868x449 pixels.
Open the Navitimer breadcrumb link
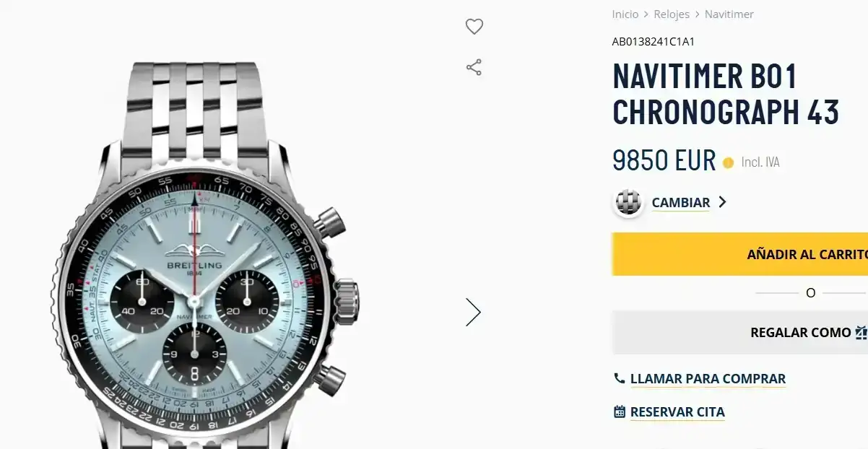point(729,14)
